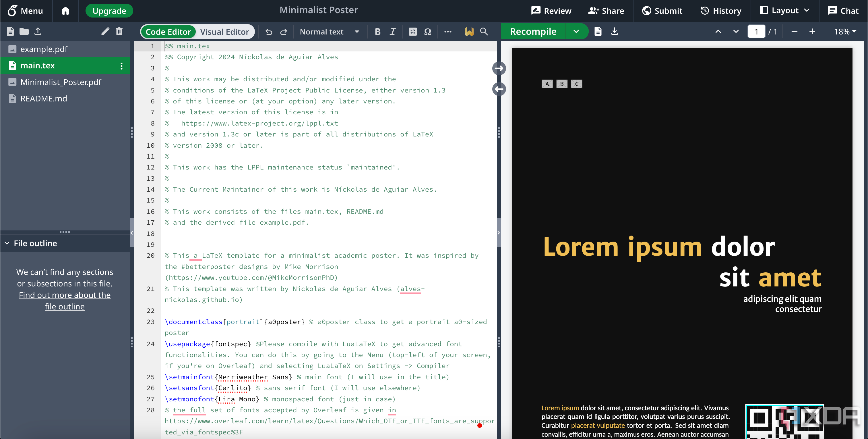Click the PDF page number field
This screenshot has width=868, height=439.
pos(757,31)
